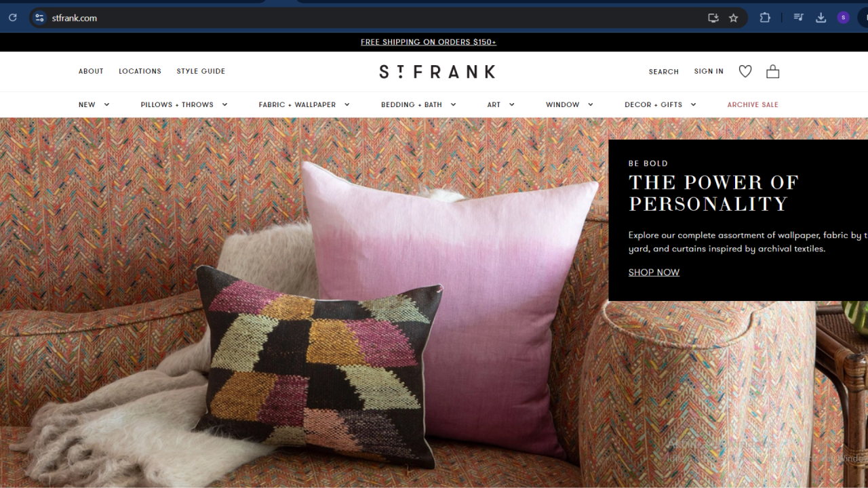Click the install app icon in address bar

coord(713,18)
